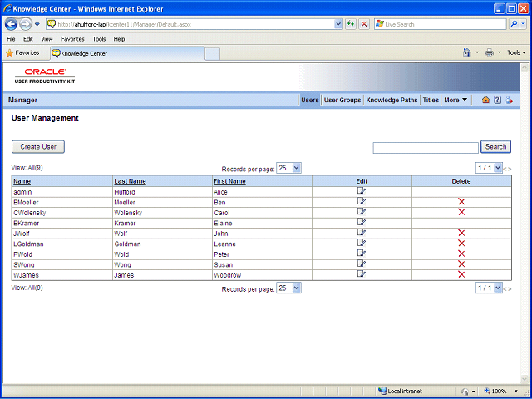Open a new blank browser tab
Screen dimensions: 532x399
click(213, 54)
